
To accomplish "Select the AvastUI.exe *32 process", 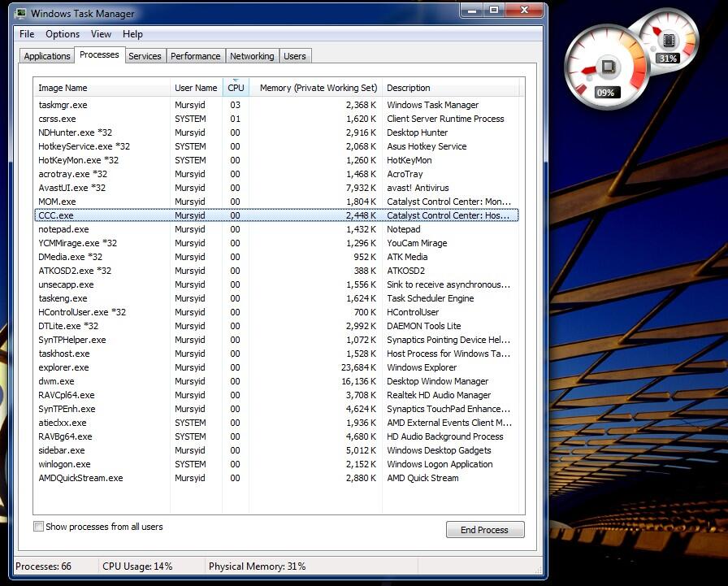I will pos(277,188).
